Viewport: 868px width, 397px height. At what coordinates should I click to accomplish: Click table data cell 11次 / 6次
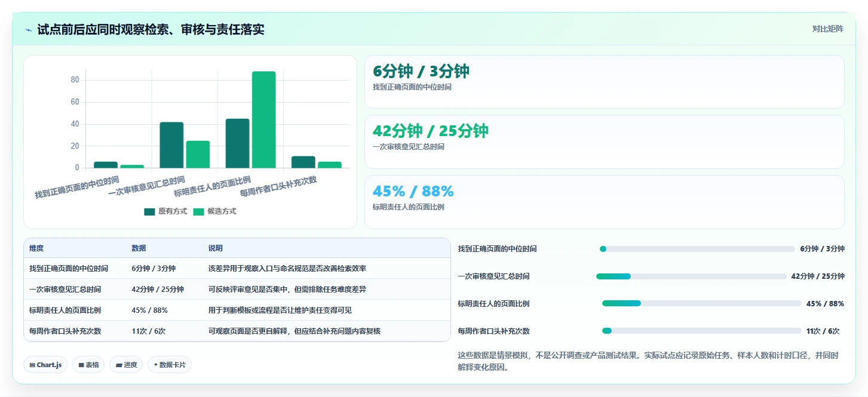coord(149,331)
